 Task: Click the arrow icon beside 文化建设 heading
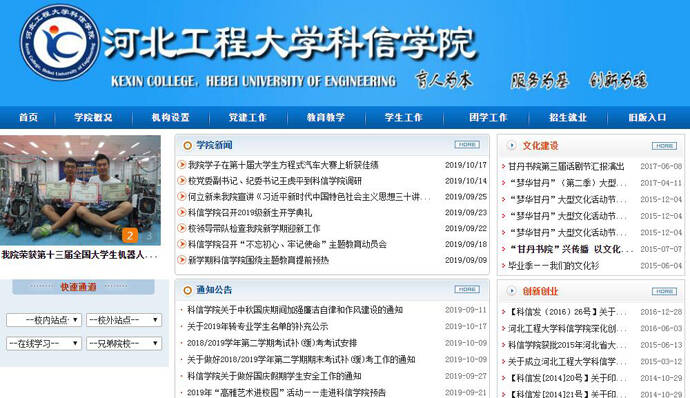click(x=511, y=145)
